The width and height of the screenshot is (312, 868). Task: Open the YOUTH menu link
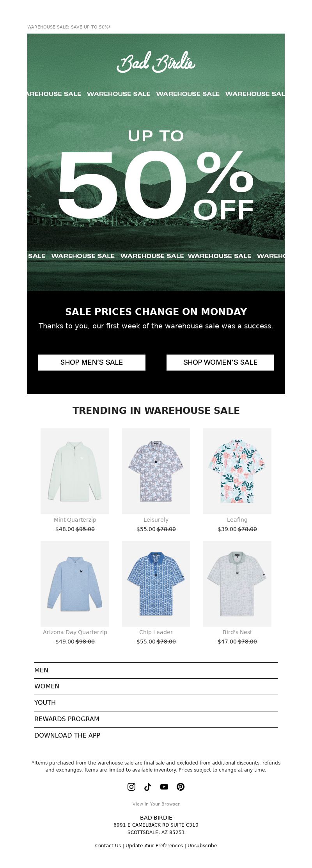click(156, 703)
